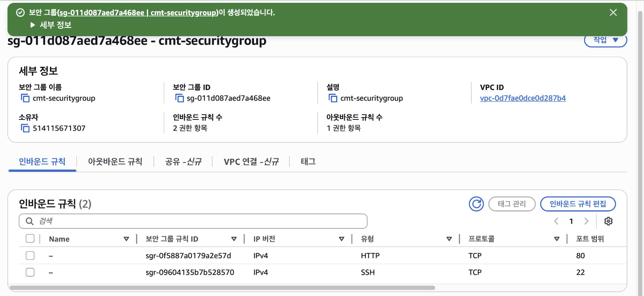Copy the description cmt-securitygroup

pyautogui.click(x=333, y=98)
